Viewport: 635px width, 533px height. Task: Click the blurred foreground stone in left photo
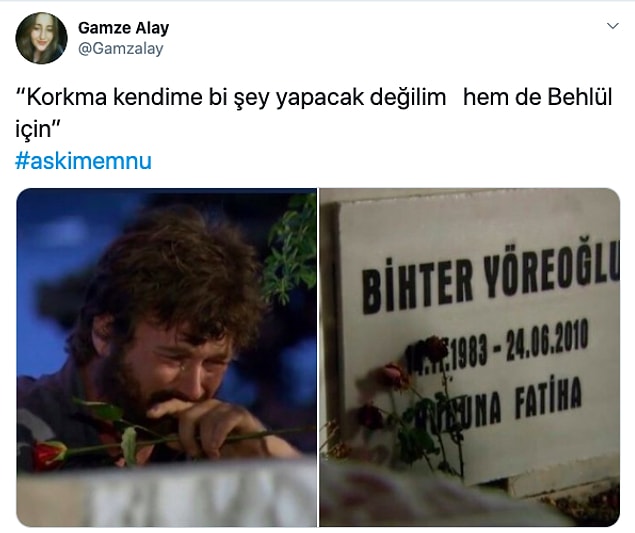pyautogui.click(x=166, y=496)
